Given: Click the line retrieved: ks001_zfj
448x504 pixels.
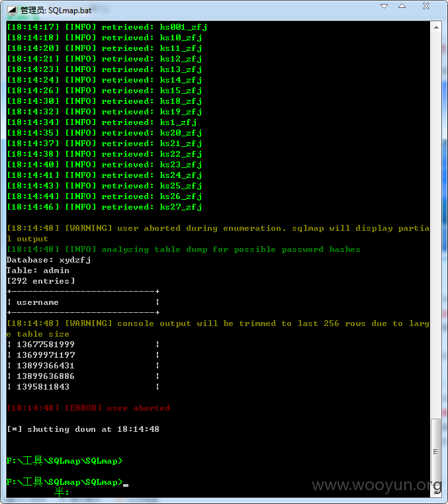Looking at the screenshot, I should pos(107,27).
